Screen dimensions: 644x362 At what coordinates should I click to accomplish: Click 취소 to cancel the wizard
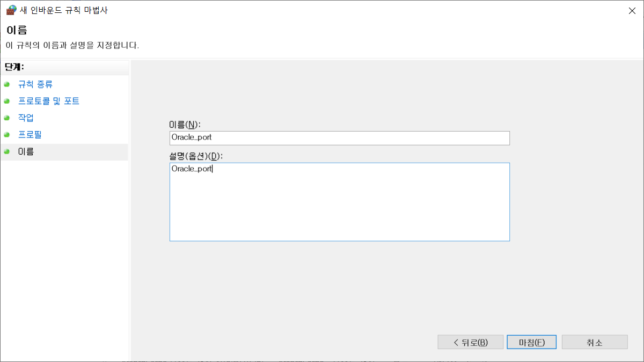pyautogui.click(x=595, y=342)
